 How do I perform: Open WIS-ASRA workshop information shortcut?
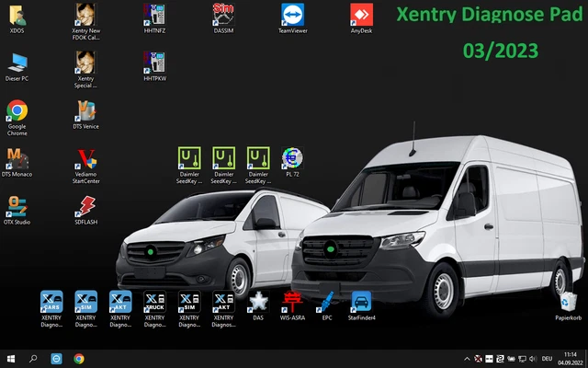click(x=292, y=305)
